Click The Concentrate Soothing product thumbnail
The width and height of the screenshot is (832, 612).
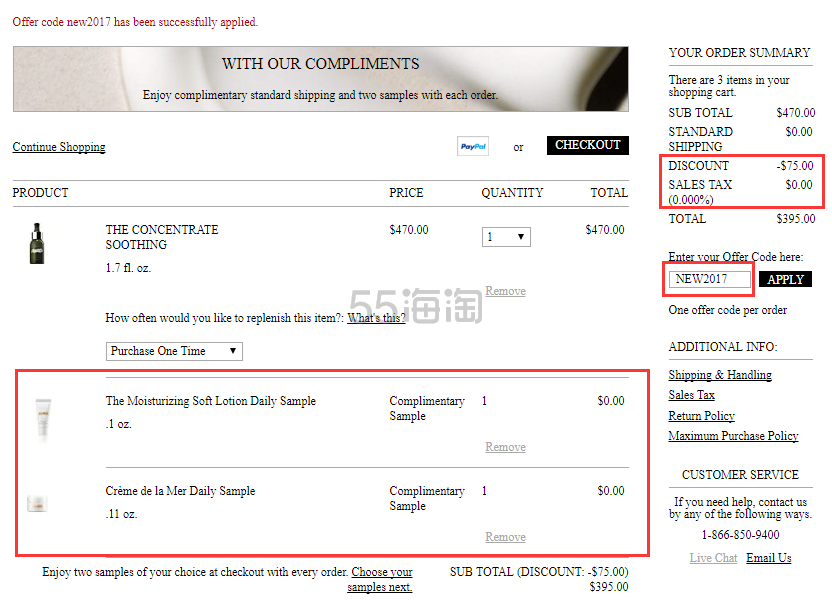38,243
